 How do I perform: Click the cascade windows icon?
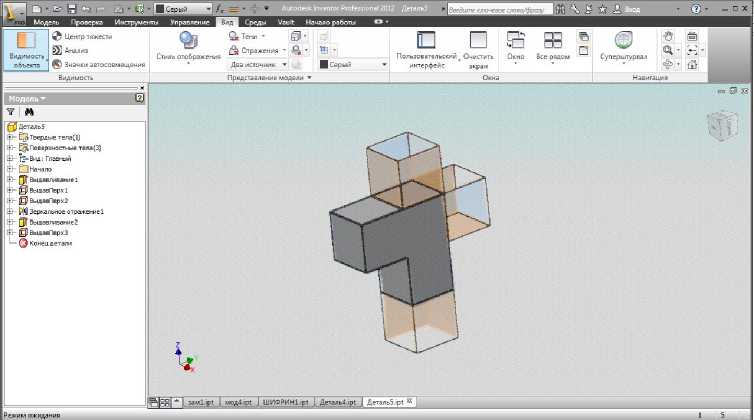[583, 37]
